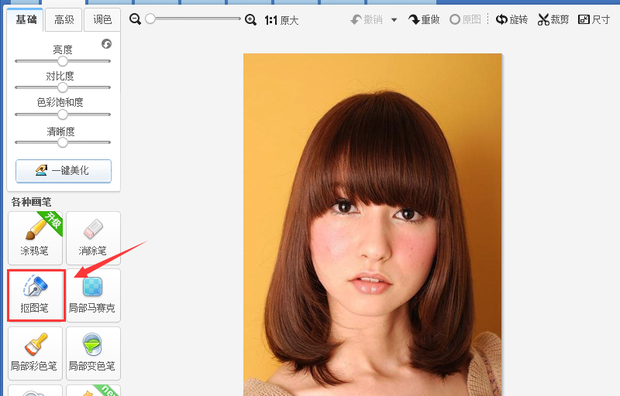
Task: Click the 重做 redo button
Action: coord(424,19)
